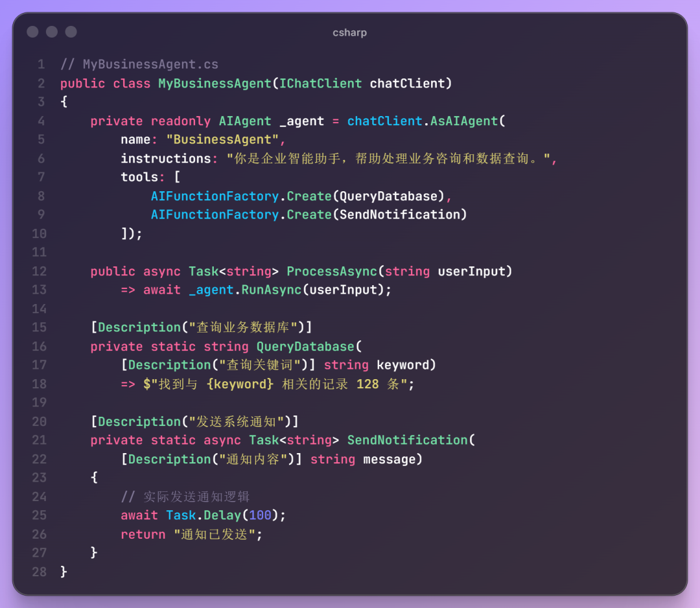Click 'AsAIAgent' method call on line 4
The width and height of the screenshot is (700, 608).
click(x=464, y=121)
